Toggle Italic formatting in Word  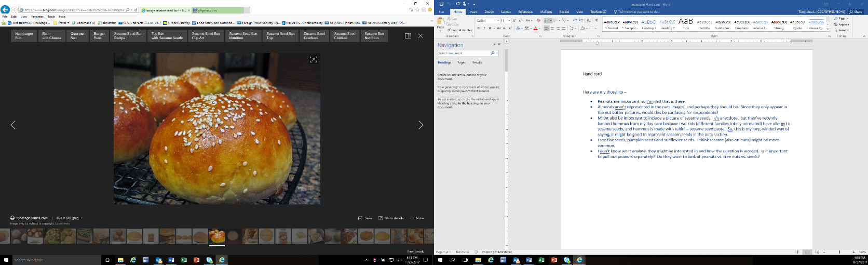[x=484, y=28]
